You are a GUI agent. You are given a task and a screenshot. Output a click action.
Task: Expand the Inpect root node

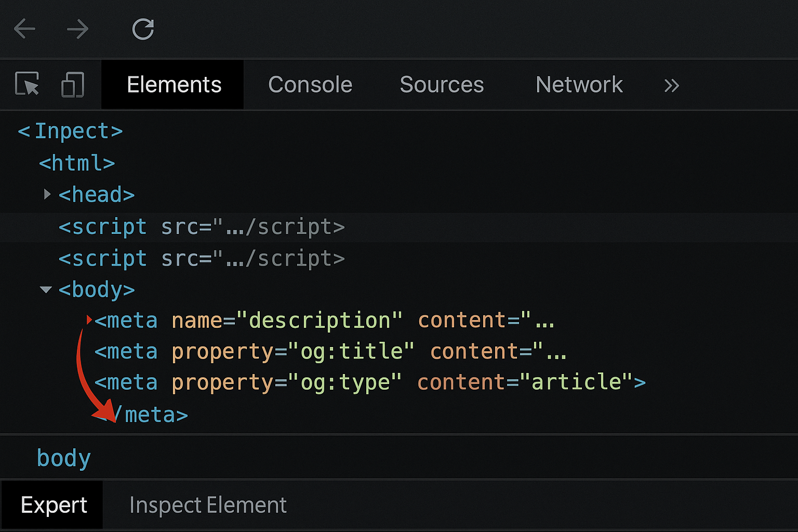70,130
